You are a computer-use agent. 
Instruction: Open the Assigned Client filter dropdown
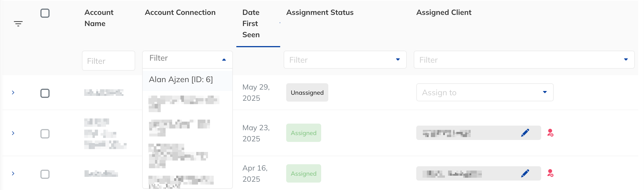point(524,60)
